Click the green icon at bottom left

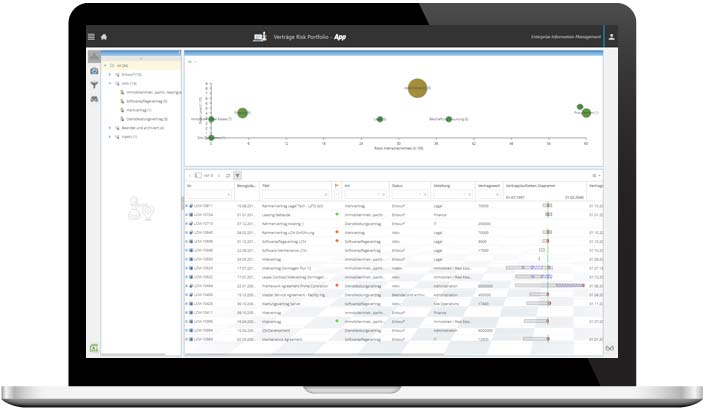coord(94,348)
